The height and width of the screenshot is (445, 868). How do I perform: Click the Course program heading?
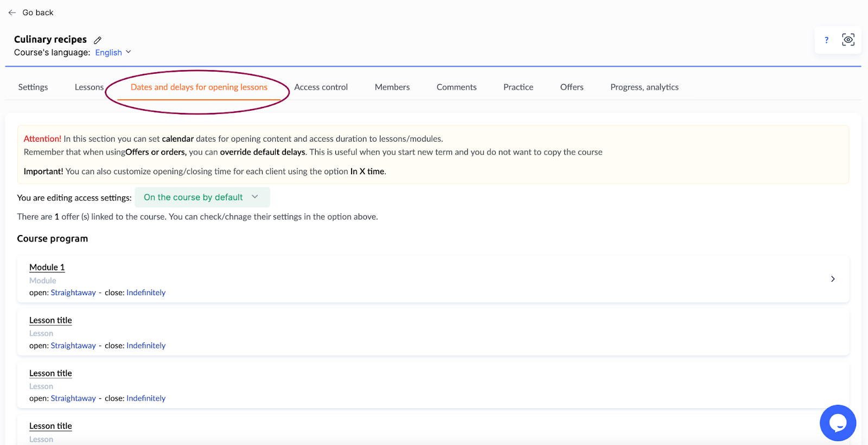click(53, 239)
